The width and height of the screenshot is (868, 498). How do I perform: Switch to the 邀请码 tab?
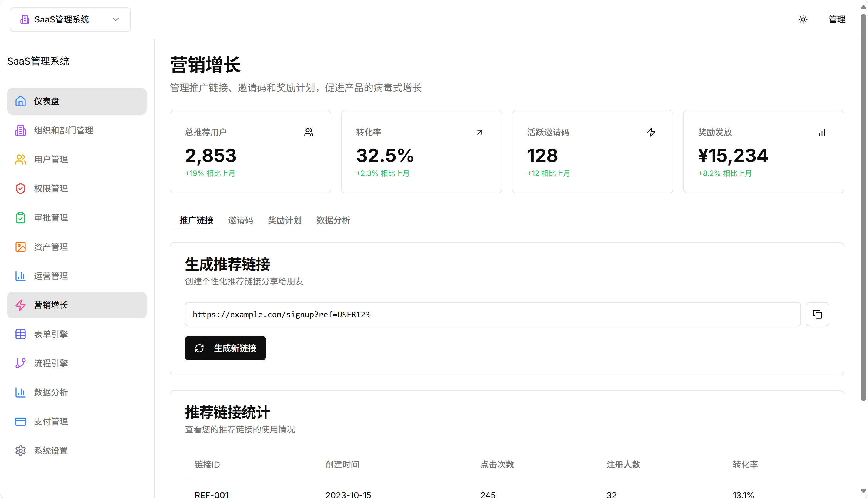coord(240,220)
